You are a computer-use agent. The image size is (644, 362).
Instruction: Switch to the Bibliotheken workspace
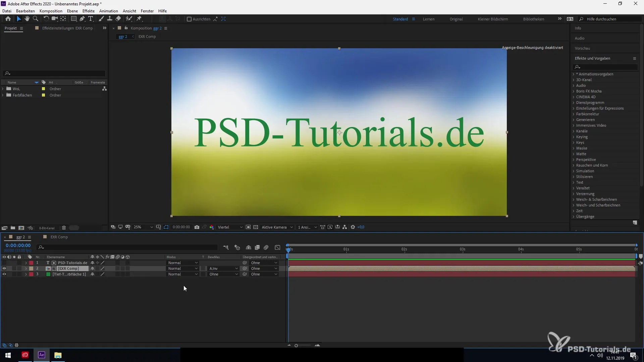(x=534, y=19)
